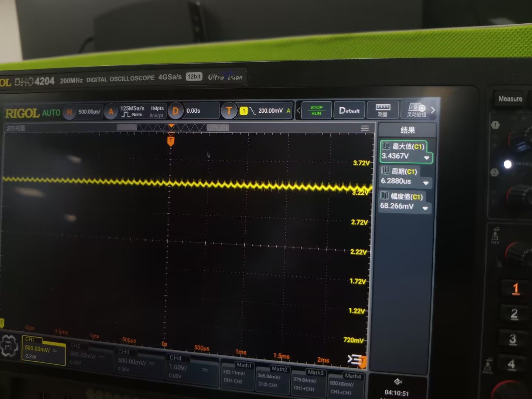Tap the 灵动旋钮 flex knob icon
The width and height of the screenshot is (532, 399).
click(x=416, y=110)
